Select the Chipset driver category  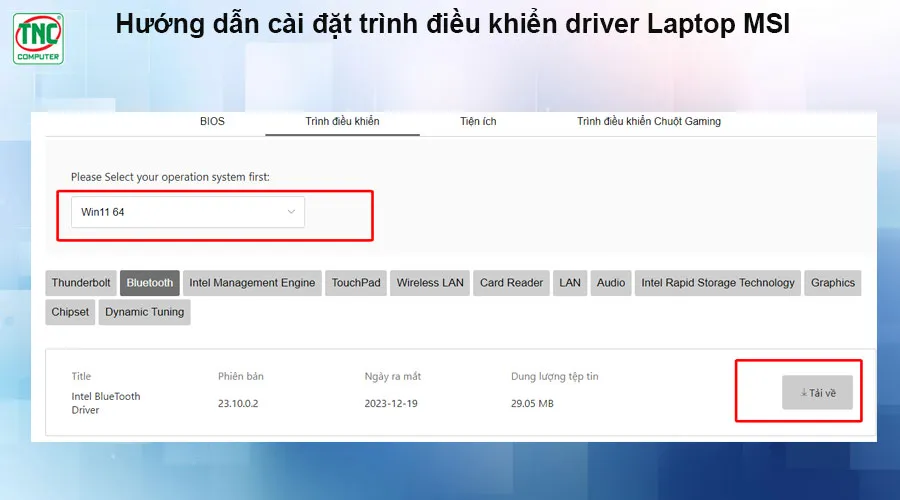70,312
